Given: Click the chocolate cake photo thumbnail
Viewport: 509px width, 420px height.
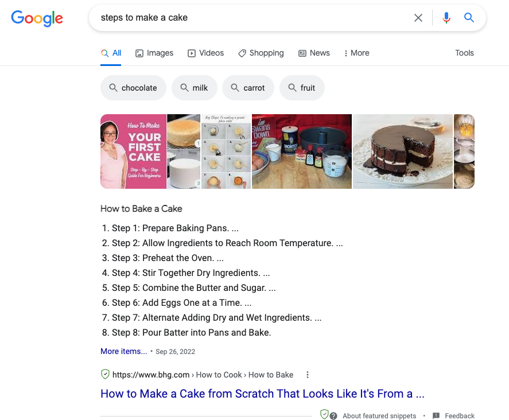Looking at the screenshot, I should 402,151.
